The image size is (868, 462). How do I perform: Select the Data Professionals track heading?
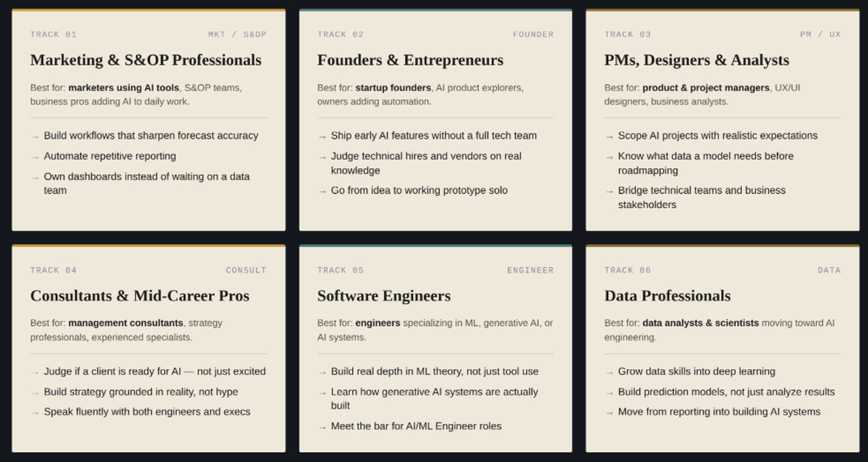(667, 296)
